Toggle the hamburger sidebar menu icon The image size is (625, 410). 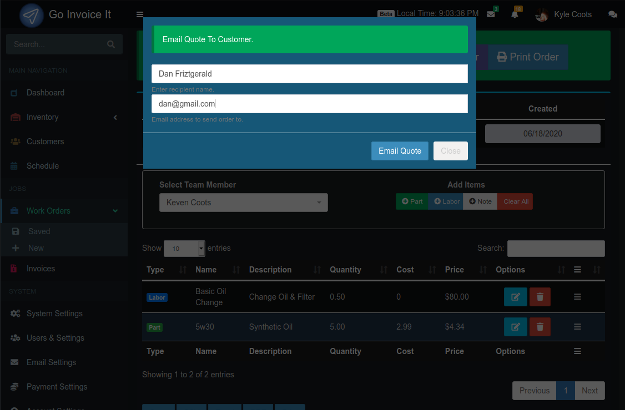140,15
